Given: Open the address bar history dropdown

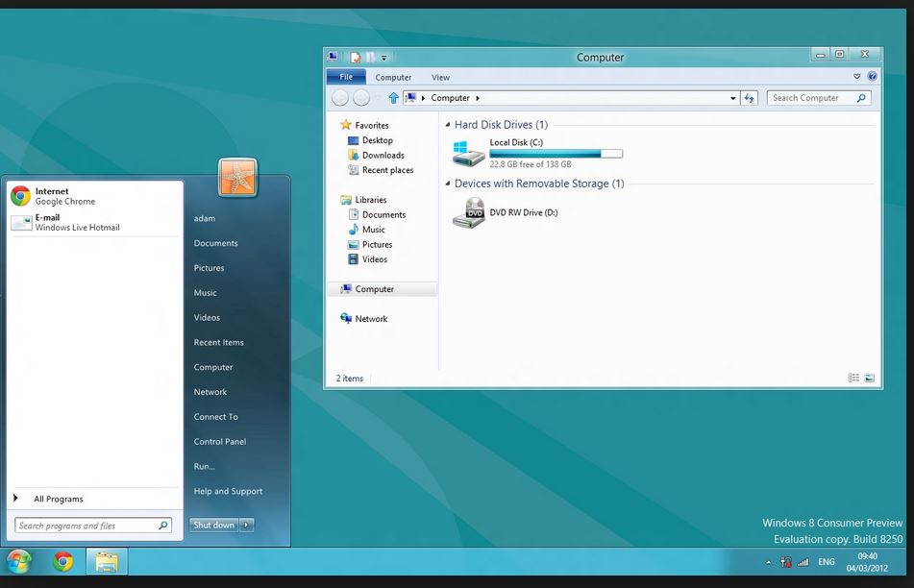Looking at the screenshot, I should click(732, 99).
